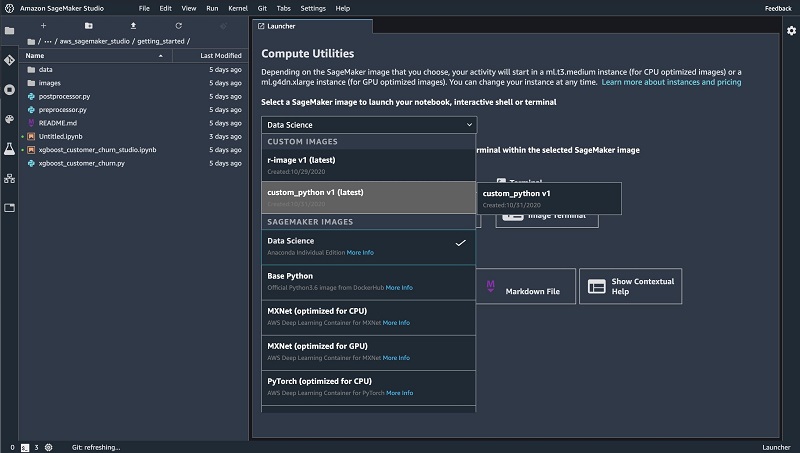Select PyTorch (optimized for CPU) option
The image size is (800, 453).
click(x=368, y=388)
